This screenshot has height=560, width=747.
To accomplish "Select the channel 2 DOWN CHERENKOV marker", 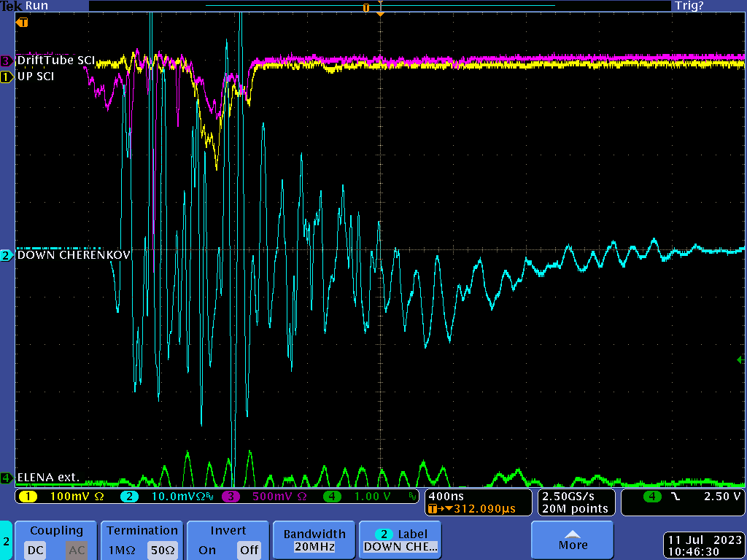I will 7,256.
